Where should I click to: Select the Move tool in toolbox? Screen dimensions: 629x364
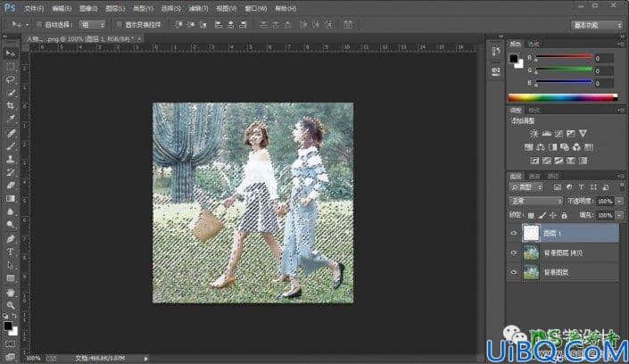pyautogui.click(x=11, y=54)
